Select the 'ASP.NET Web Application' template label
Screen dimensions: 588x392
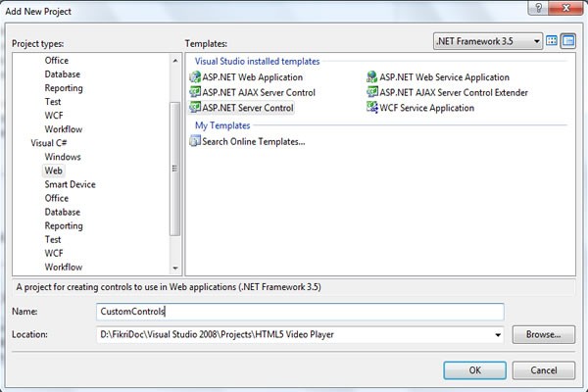tap(253, 77)
